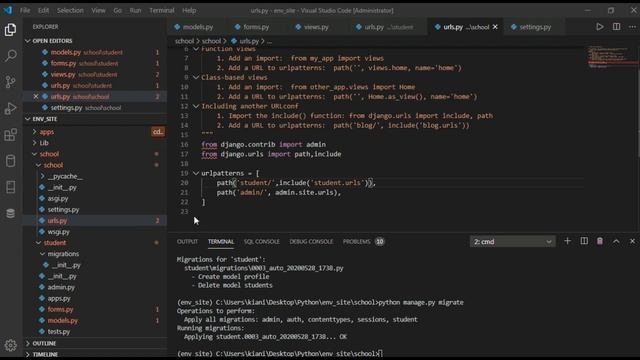This screenshot has width=640, height=360.
Task: Open the View menu
Action: click(x=98, y=10)
